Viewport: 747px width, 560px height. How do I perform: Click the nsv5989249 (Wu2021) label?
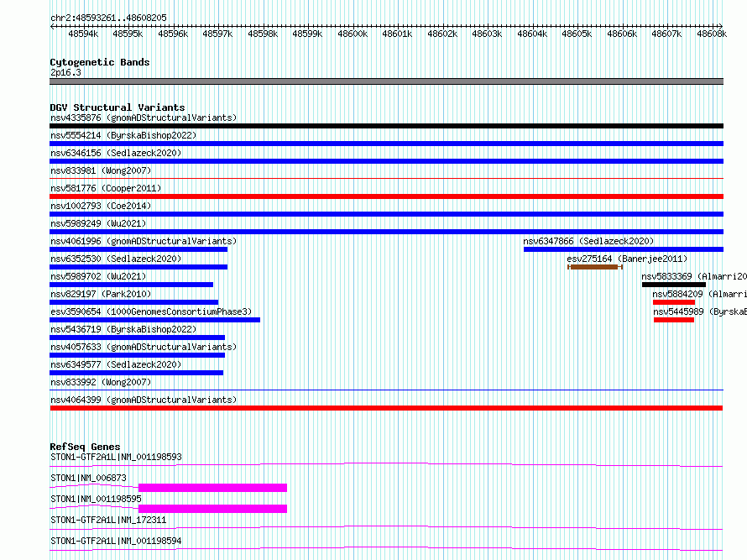(98, 223)
